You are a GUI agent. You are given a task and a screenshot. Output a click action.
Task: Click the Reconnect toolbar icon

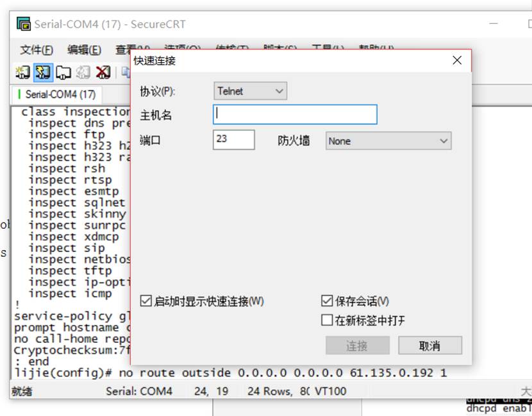83,72
